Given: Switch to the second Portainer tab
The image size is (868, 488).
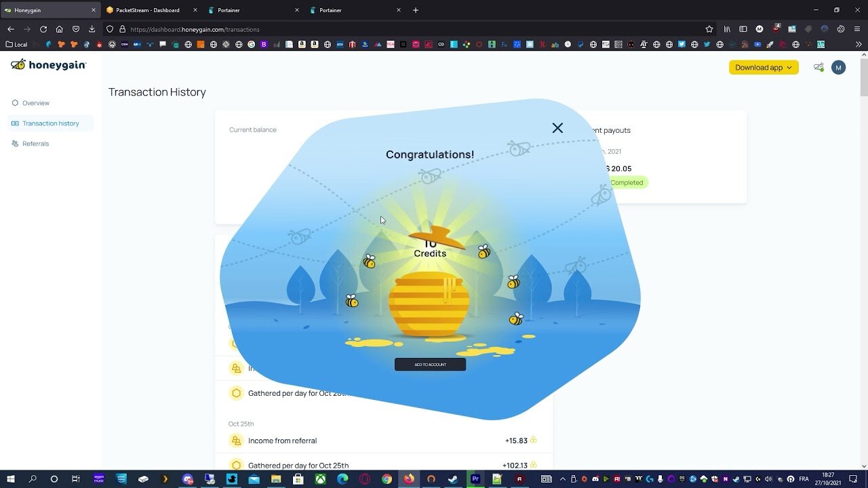Looking at the screenshot, I should pos(354,10).
